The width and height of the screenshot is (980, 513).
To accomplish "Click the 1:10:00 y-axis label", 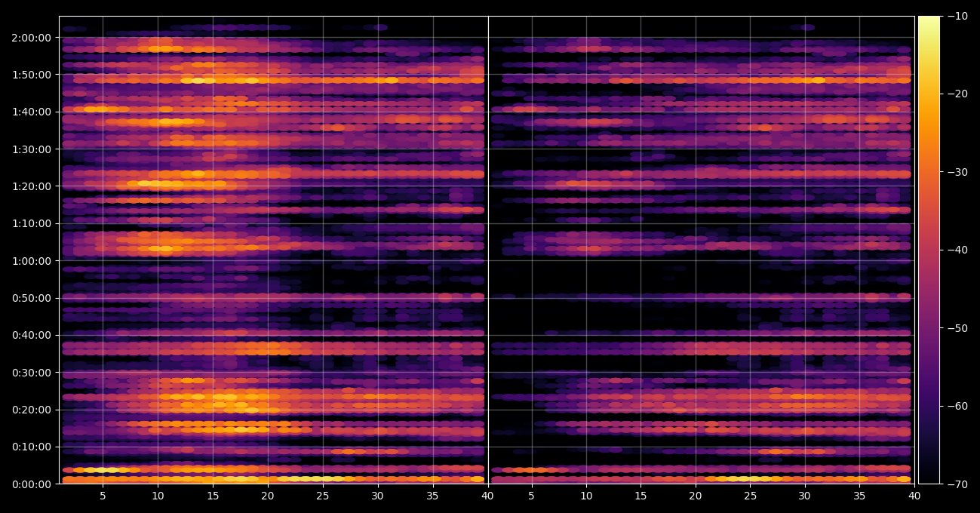I will (x=31, y=223).
